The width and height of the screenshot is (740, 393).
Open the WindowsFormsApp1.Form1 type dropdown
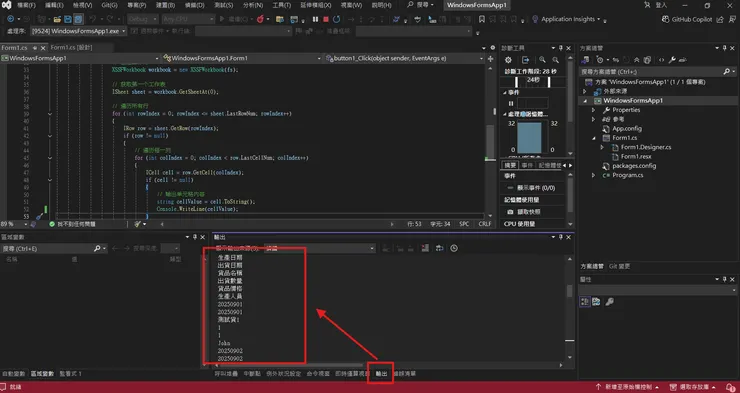click(242, 59)
